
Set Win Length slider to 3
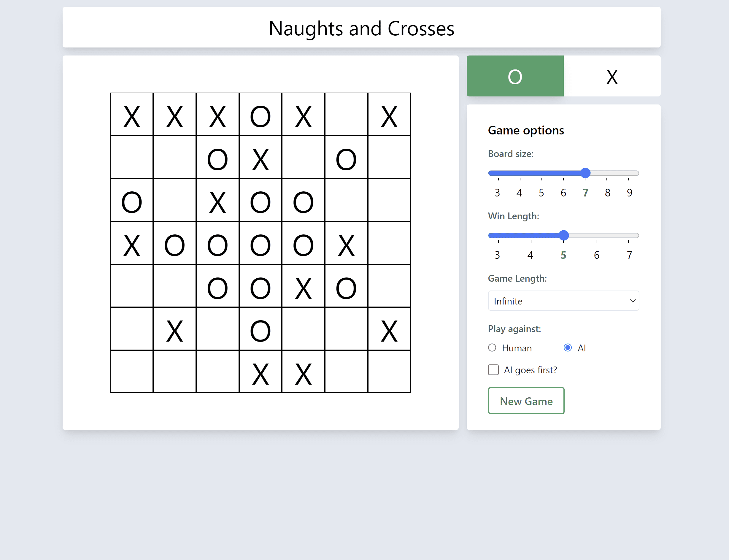498,235
